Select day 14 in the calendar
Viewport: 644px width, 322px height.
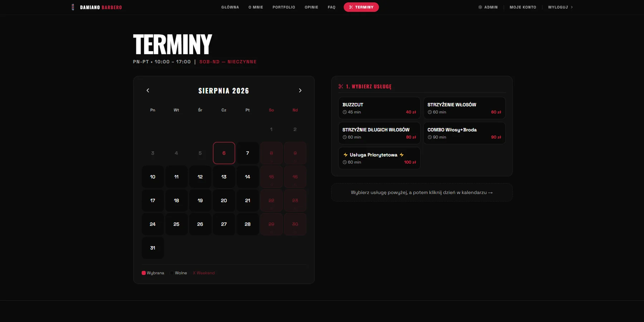[248, 177]
